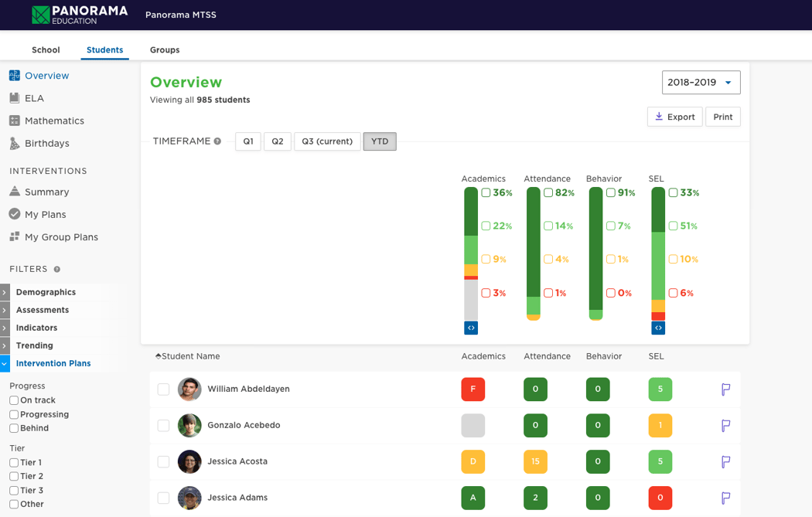
Task: Click Jessica Acosta's yellow attendance 15 badge
Action: 535,461
